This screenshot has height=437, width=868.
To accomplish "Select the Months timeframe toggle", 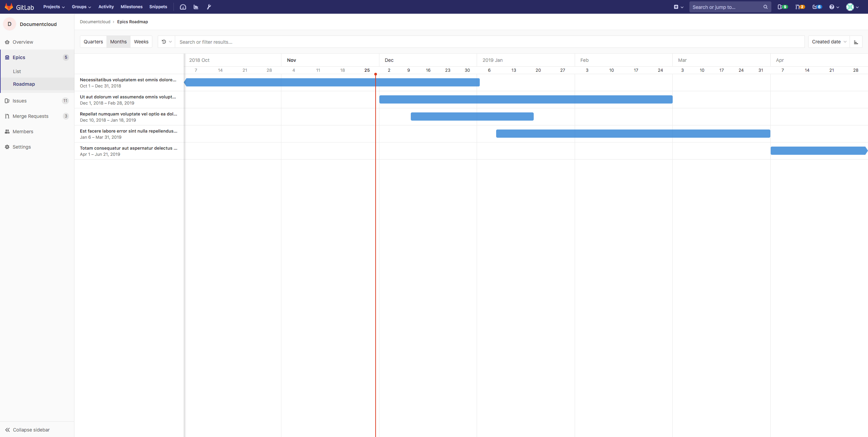I will pos(118,41).
